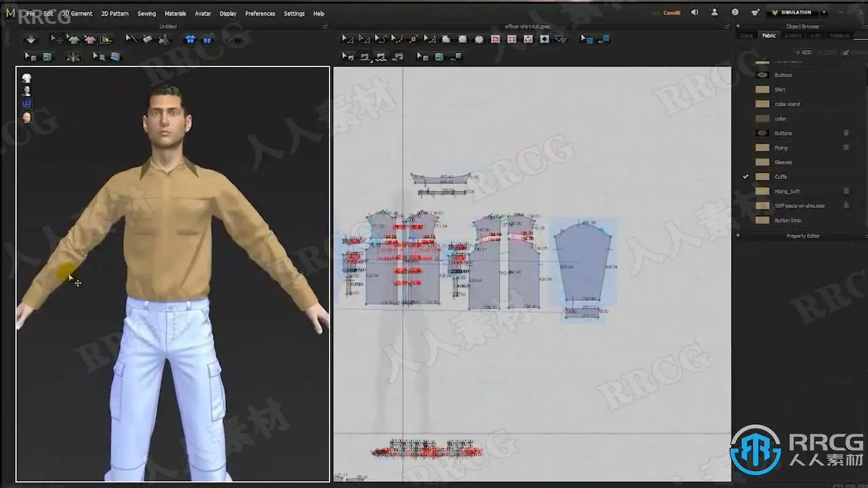Toggle skin-tone avatar texture icon in 3D view
This screenshot has width=868, height=488.
coord(26,117)
